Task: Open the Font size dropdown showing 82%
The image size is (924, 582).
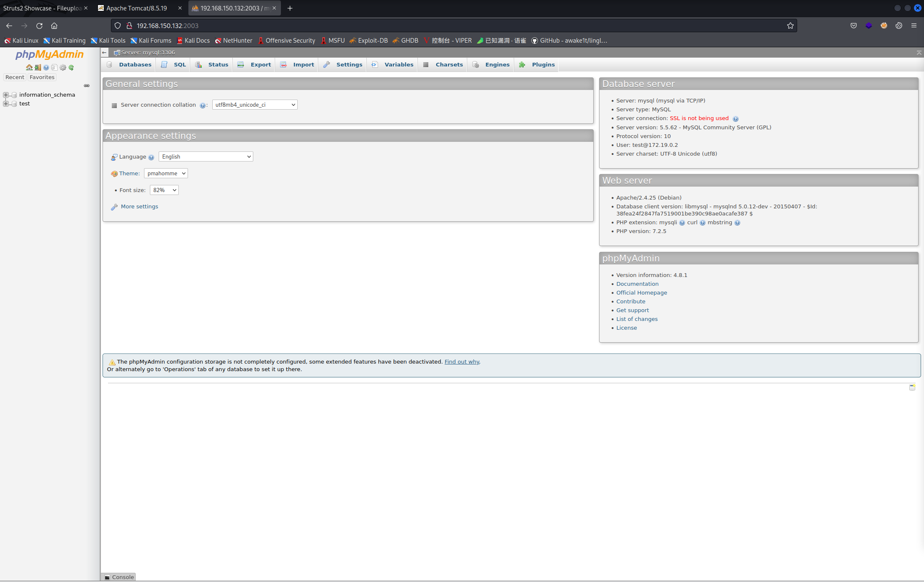Action: (x=164, y=190)
